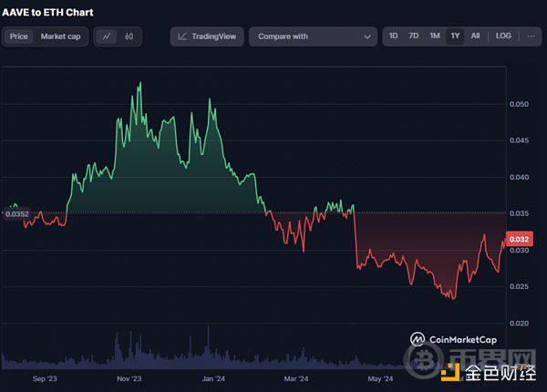
Task: Click the Nov '23 peak on chart line
Action: 139,84
